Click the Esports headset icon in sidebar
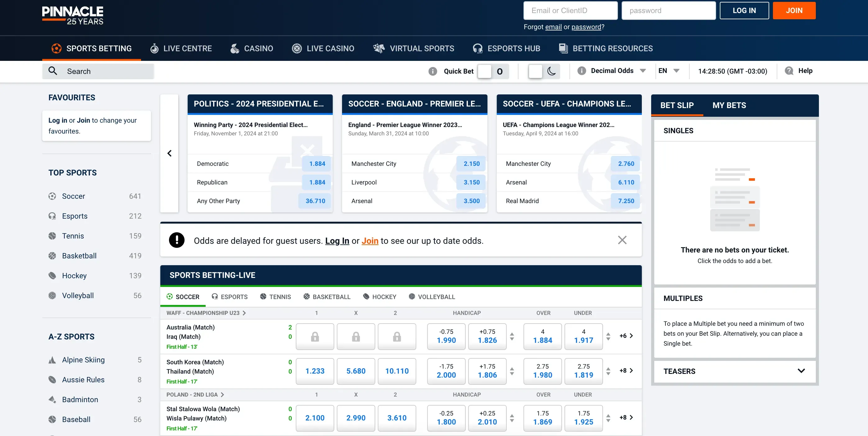This screenshot has width=868, height=436. point(52,216)
